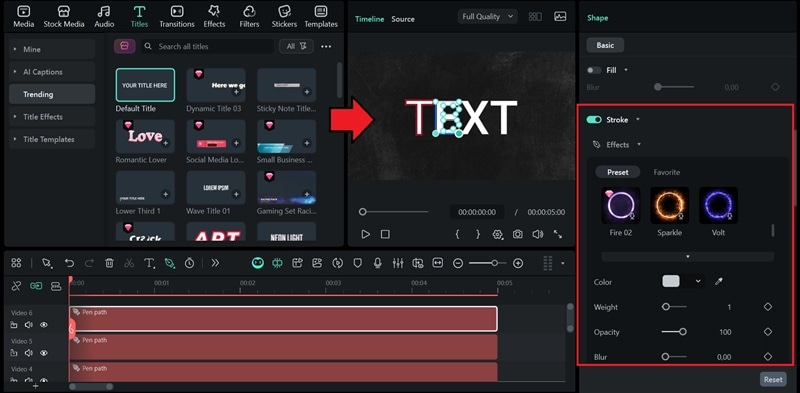This screenshot has width=800, height=393.
Task: Open the Filters tab
Action: pyautogui.click(x=249, y=17)
